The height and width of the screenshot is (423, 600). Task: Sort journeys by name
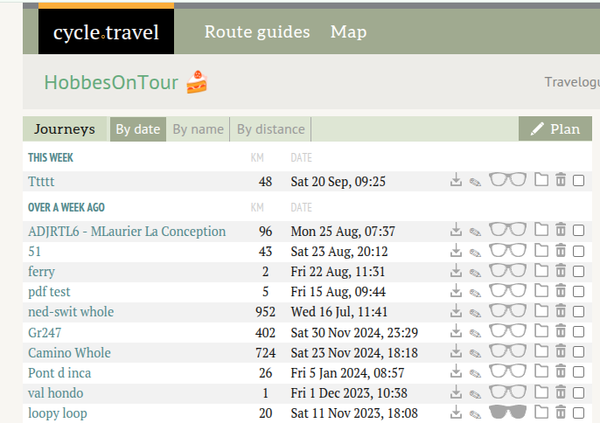coord(198,129)
